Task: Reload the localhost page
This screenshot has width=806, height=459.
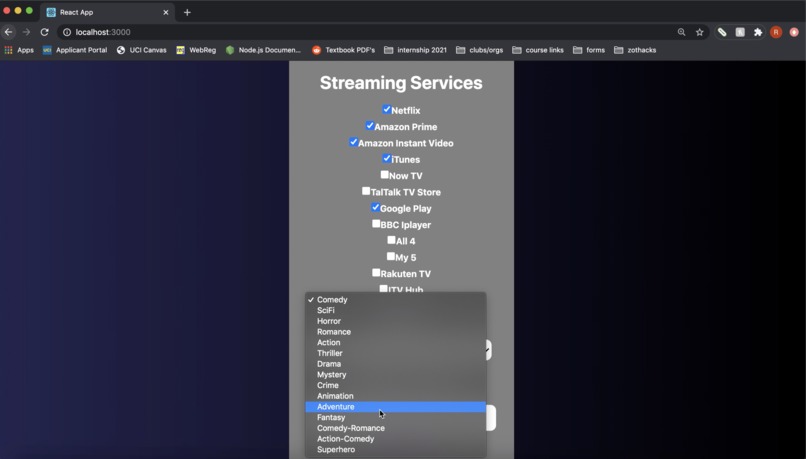Action: [45, 32]
